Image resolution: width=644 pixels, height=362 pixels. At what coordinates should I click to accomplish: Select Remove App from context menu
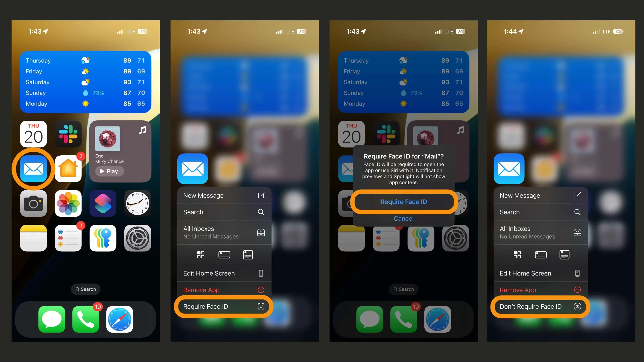click(x=223, y=290)
